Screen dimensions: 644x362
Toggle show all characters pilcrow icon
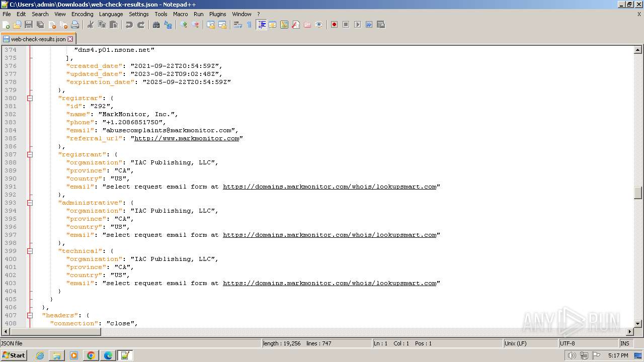[x=249, y=25]
